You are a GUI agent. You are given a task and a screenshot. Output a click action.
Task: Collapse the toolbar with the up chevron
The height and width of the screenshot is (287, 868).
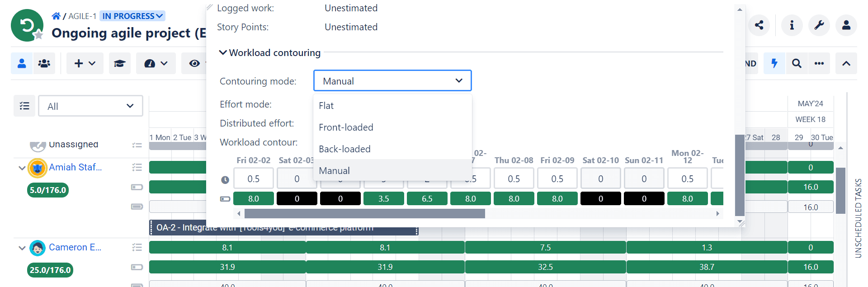click(846, 63)
